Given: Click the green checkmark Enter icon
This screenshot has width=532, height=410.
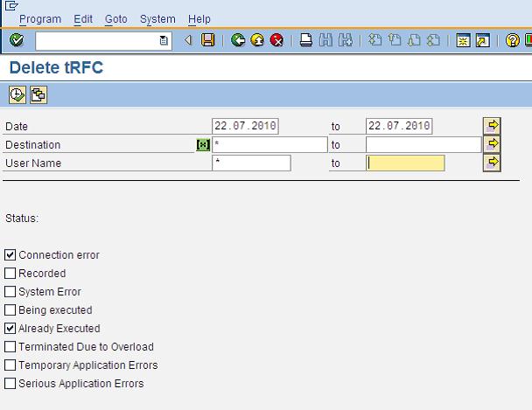Looking at the screenshot, I should pos(17,40).
